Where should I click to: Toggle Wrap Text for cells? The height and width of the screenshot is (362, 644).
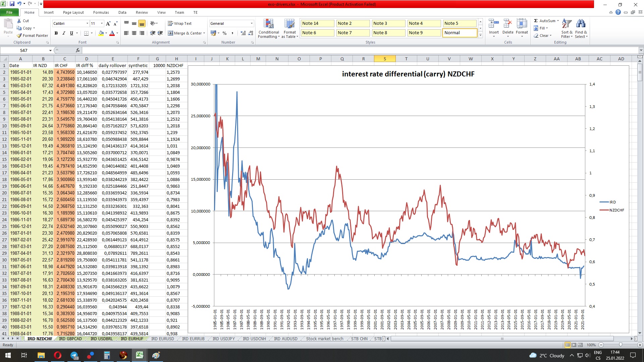point(180,23)
